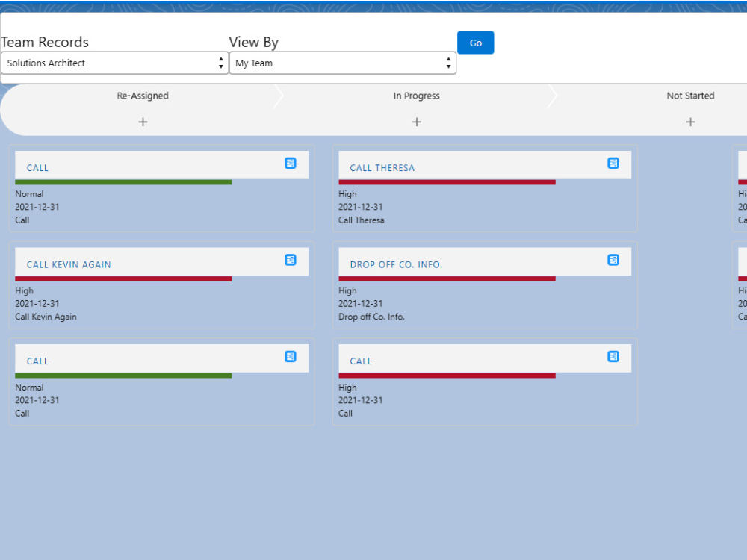Click 'High' priority text on Call Theresa card
This screenshot has width=747, height=560.
point(347,194)
